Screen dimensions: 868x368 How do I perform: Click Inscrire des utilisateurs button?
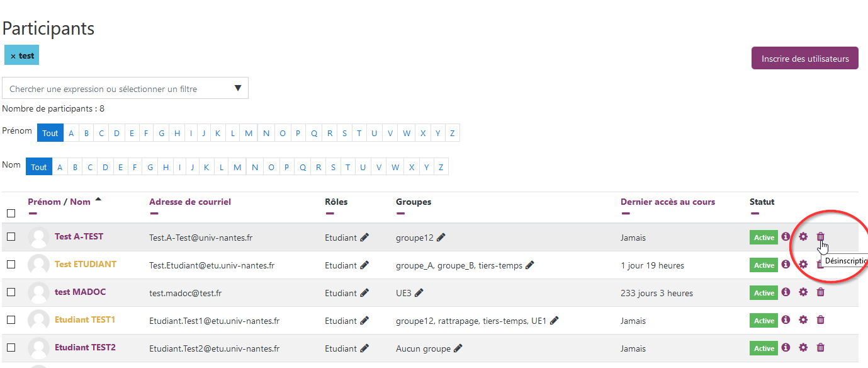click(804, 59)
